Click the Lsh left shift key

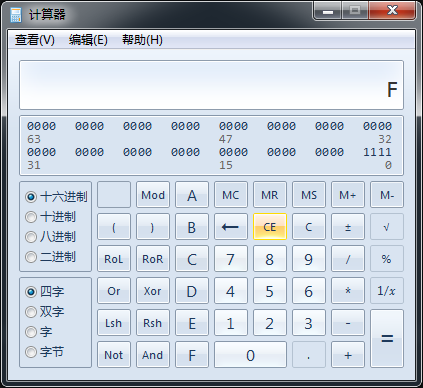pos(114,323)
